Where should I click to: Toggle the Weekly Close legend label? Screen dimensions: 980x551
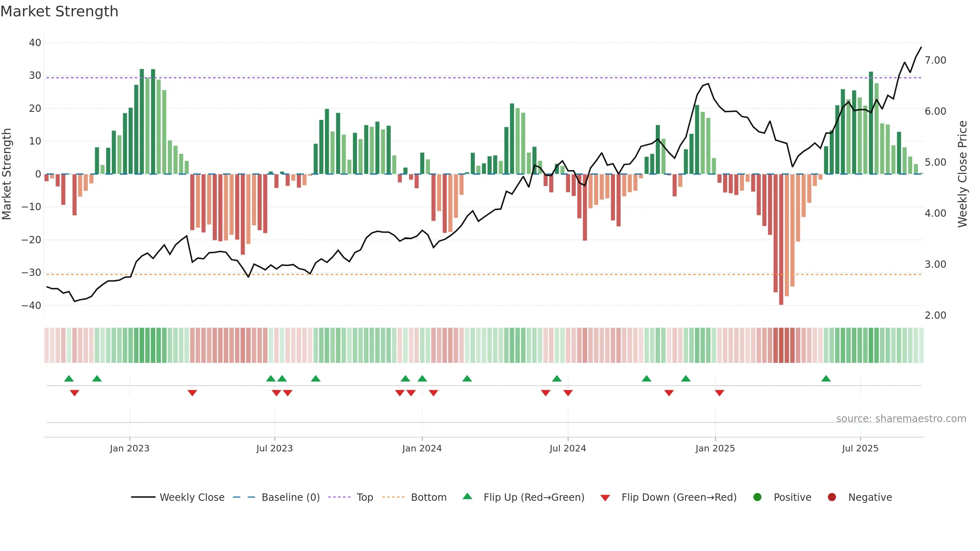pos(192,497)
